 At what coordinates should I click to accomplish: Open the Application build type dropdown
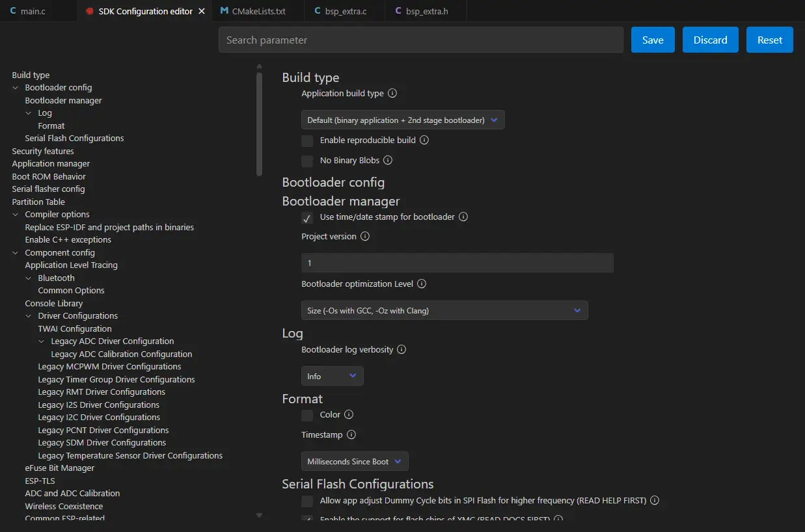pyautogui.click(x=402, y=120)
